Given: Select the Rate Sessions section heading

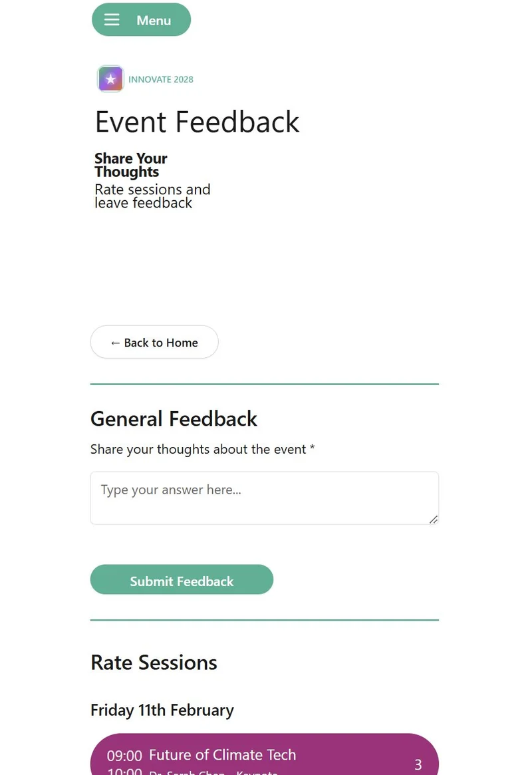Looking at the screenshot, I should pyautogui.click(x=154, y=662).
